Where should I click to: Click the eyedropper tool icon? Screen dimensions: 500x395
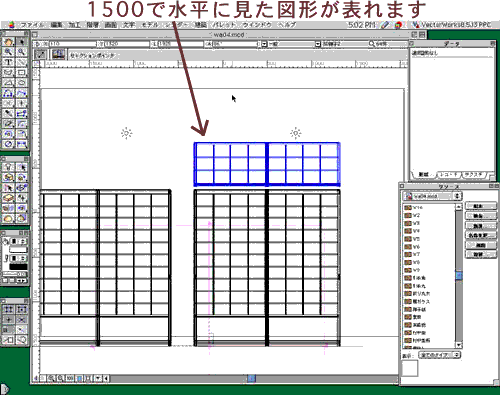click(x=8, y=113)
